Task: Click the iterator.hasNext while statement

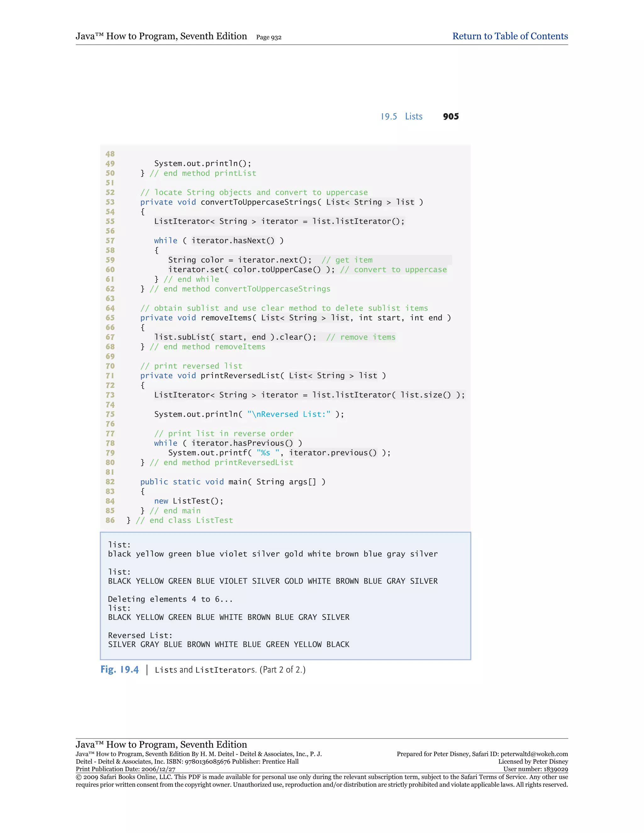Action: click(219, 241)
